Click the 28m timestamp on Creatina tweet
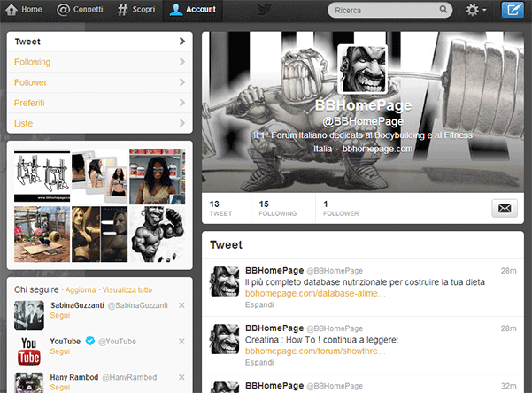 508,328
